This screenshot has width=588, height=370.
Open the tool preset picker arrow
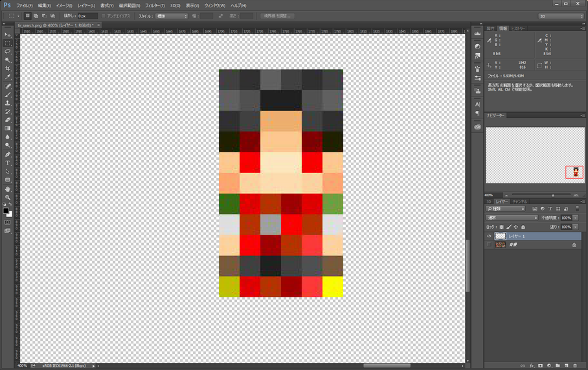(x=18, y=16)
